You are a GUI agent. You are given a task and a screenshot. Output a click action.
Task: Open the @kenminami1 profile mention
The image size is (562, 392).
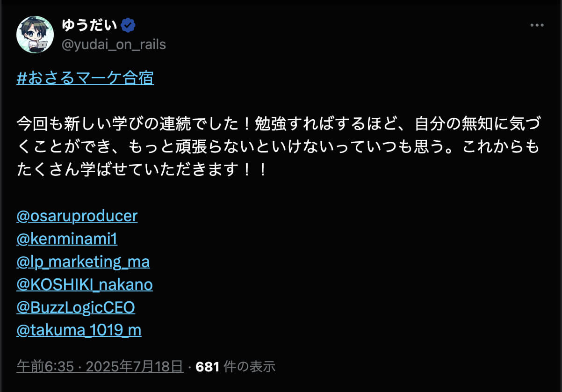[67, 239]
